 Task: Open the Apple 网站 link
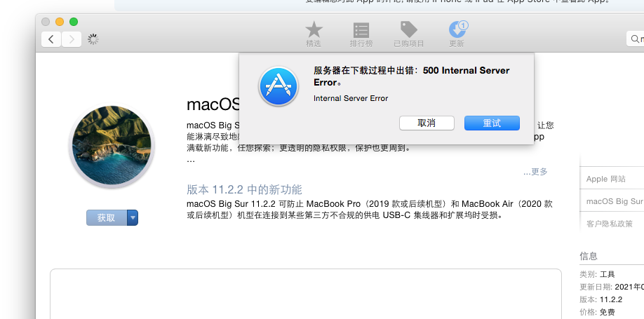pos(606,179)
